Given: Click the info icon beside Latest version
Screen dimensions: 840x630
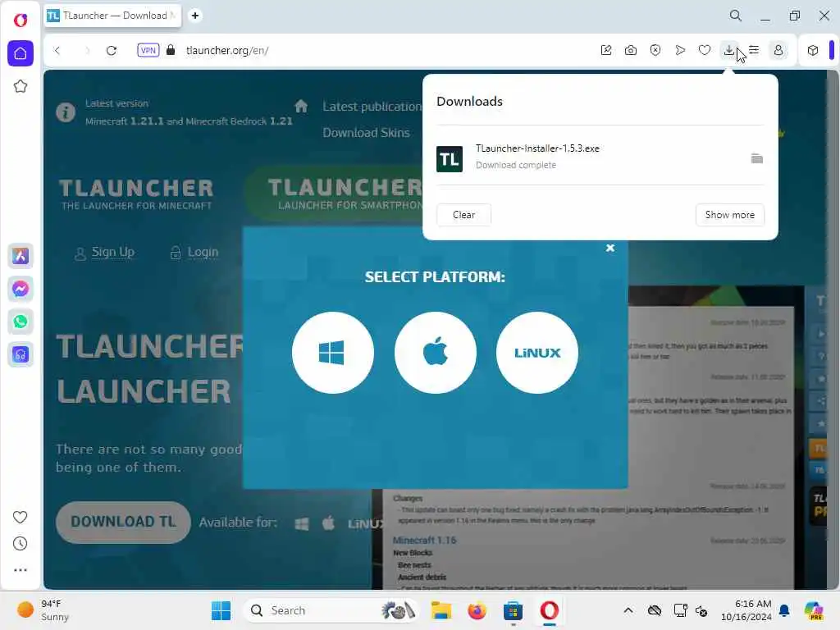Looking at the screenshot, I should (x=66, y=112).
